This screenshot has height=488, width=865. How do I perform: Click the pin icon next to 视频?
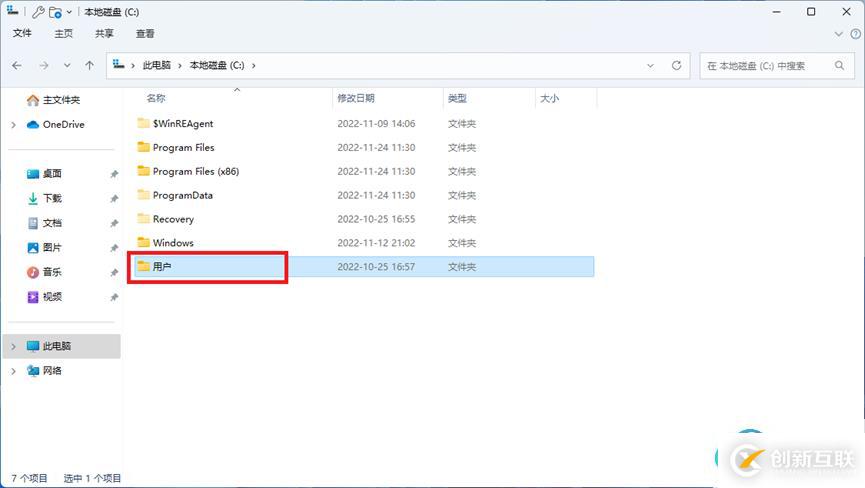click(114, 297)
